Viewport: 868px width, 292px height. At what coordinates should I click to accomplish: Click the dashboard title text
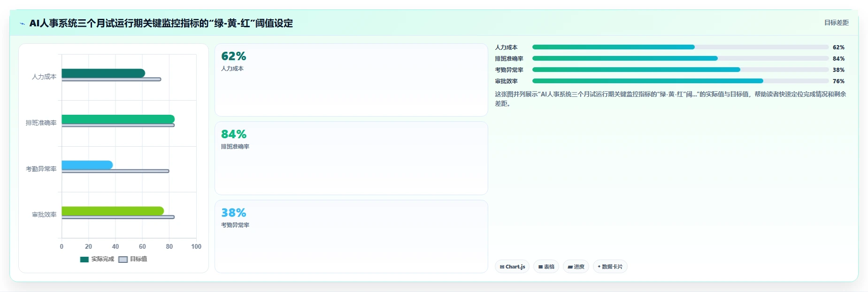(x=161, y=23)
